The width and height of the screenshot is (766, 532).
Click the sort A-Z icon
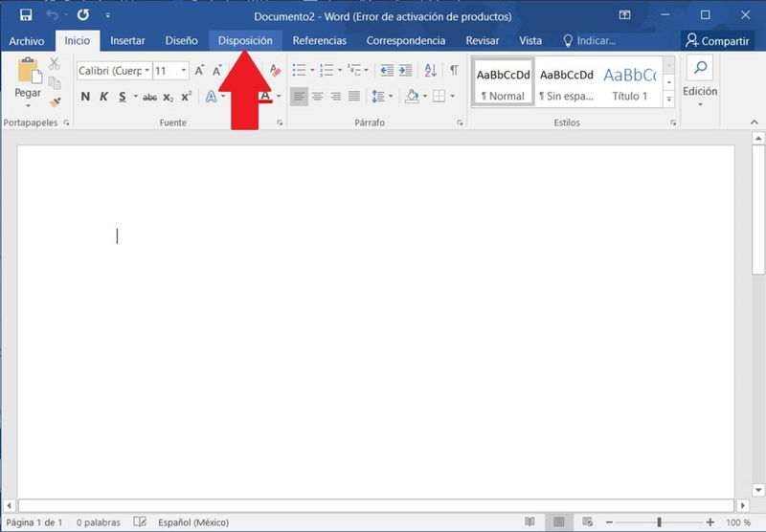[430, 71]
